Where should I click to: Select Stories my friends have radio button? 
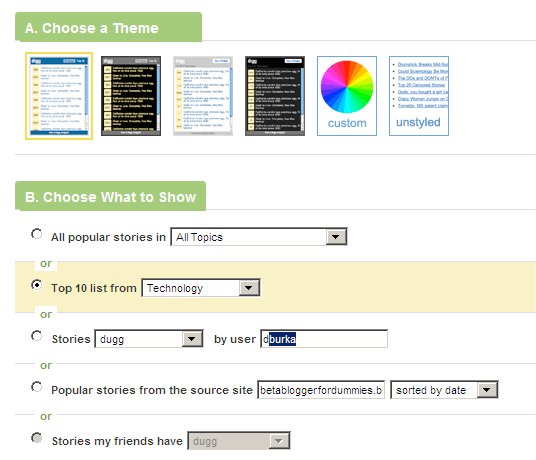tap(37, 438)
